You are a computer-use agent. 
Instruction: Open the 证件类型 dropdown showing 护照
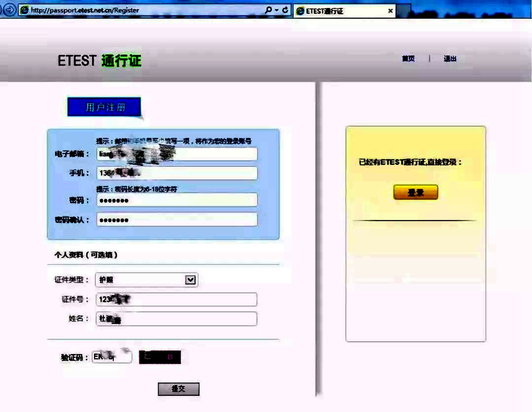point(147,280)
